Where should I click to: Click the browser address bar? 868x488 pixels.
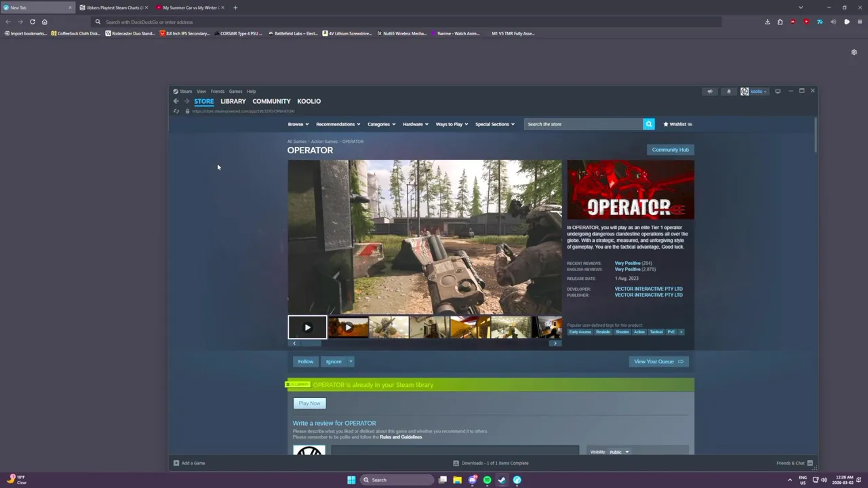407,22
